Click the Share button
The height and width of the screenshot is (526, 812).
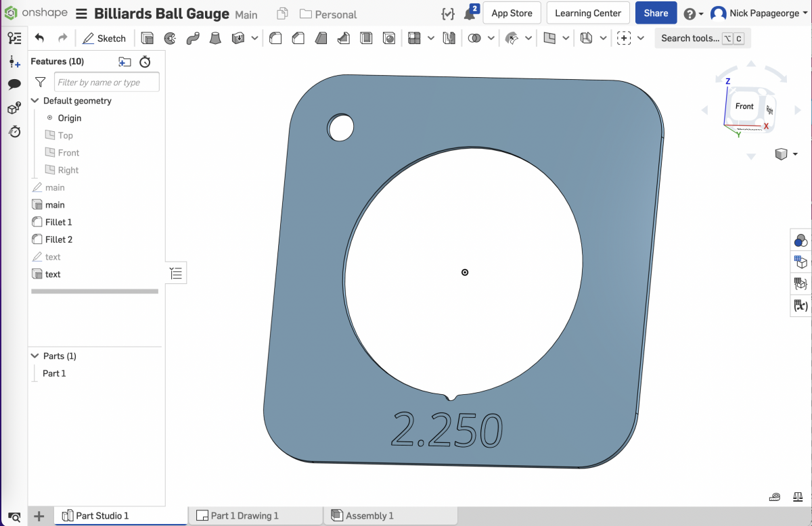coord(656,14)
